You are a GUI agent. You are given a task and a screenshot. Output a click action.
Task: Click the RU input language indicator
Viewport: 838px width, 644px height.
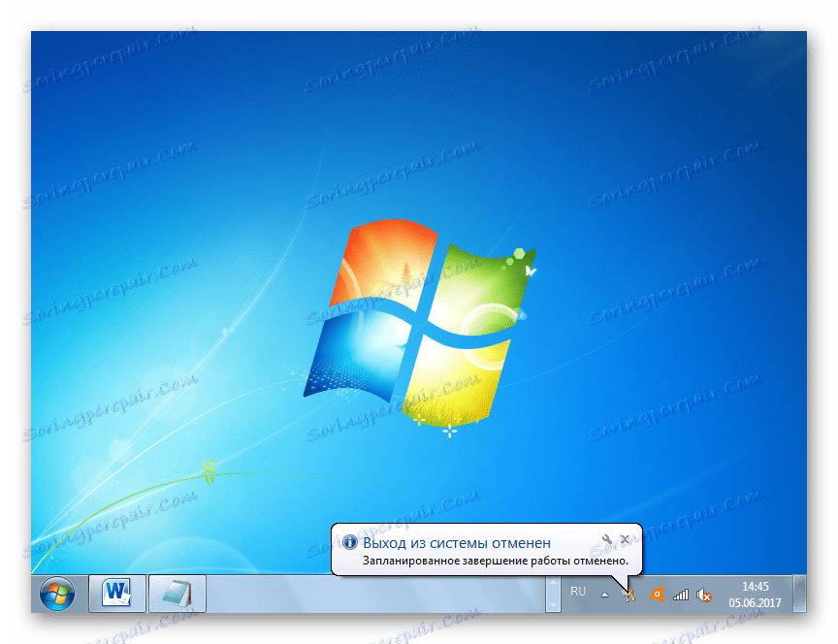578,592
